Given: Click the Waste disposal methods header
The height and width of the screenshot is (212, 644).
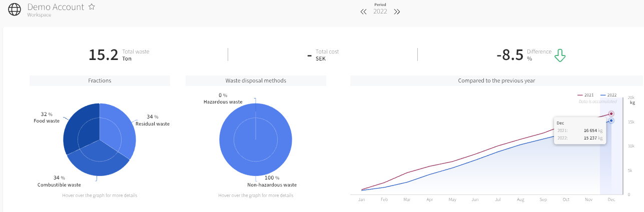Looking at the screenshot, I should pyautogui.click(x=256, y=80).
